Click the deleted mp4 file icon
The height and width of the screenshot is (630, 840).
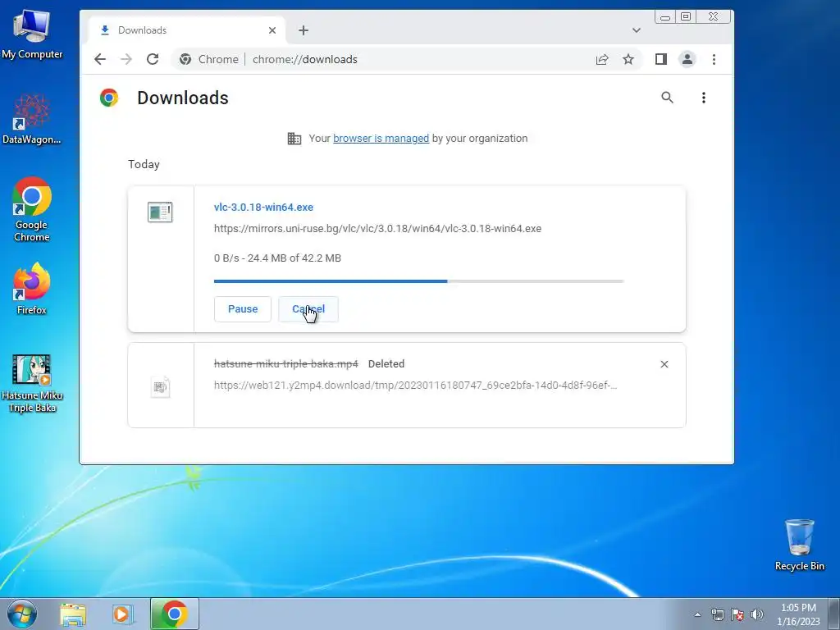point(160,386)
